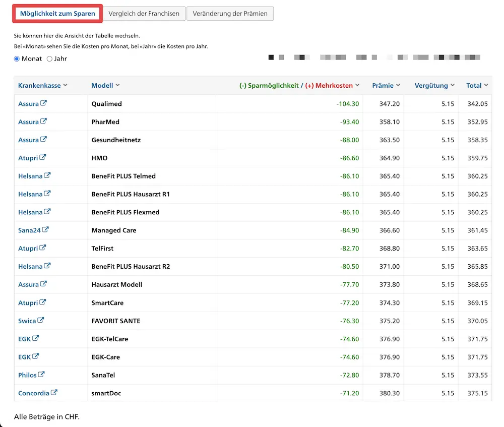Click the external-link icon next to Swica
This screenshot has height=427, width=504.
(x=40, y=320)
